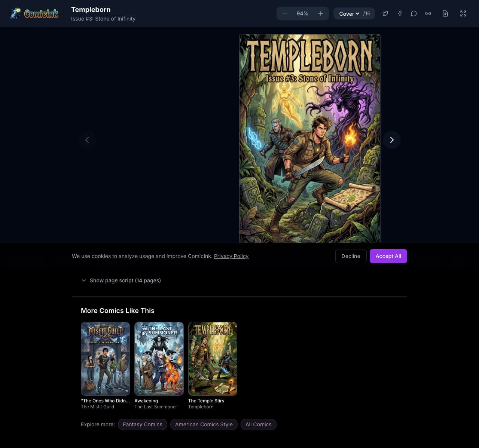Explore American Comics Style
The height and width of the screenshot is (448, 479).
pos(204,424)
